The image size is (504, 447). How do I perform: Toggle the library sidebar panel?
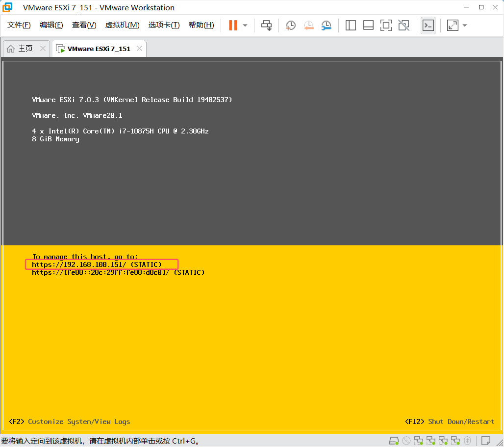click(x=351, y=26)
